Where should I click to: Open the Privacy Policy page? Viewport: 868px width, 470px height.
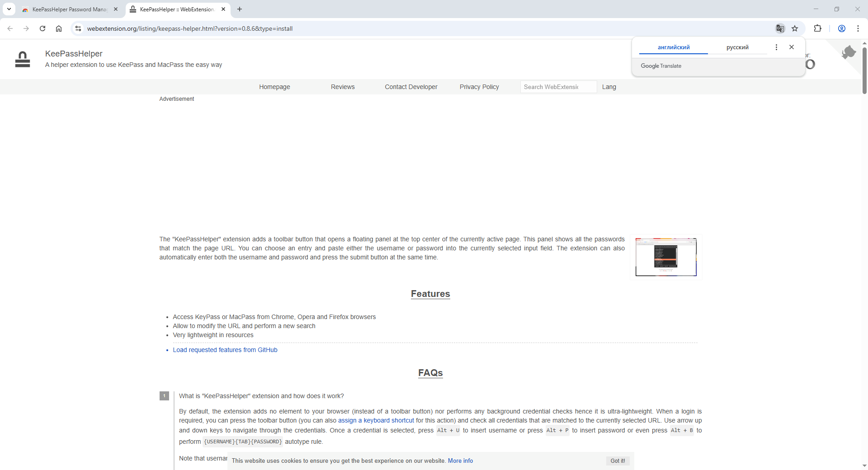479,87
